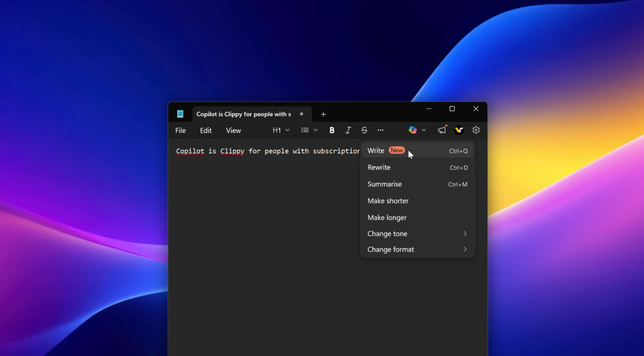
Task: Open Notepad settings gear
Action: pos(476,130)
